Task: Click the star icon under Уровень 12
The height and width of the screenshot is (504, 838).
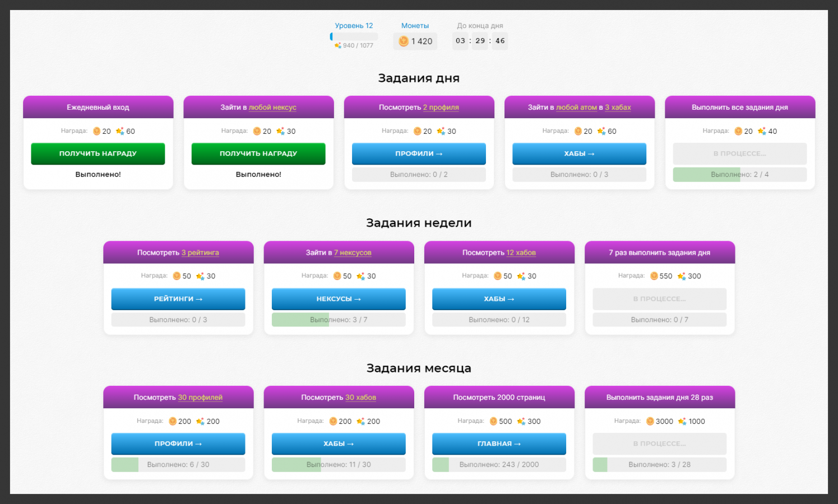Action: tap(337, 45)
